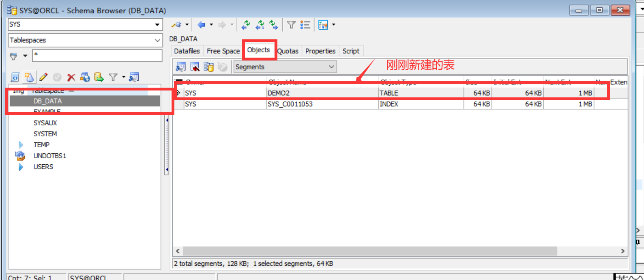Click the 1 MB cell in INDEX row
This screenshot has width=644, height=280.
[x=569, y=104]
